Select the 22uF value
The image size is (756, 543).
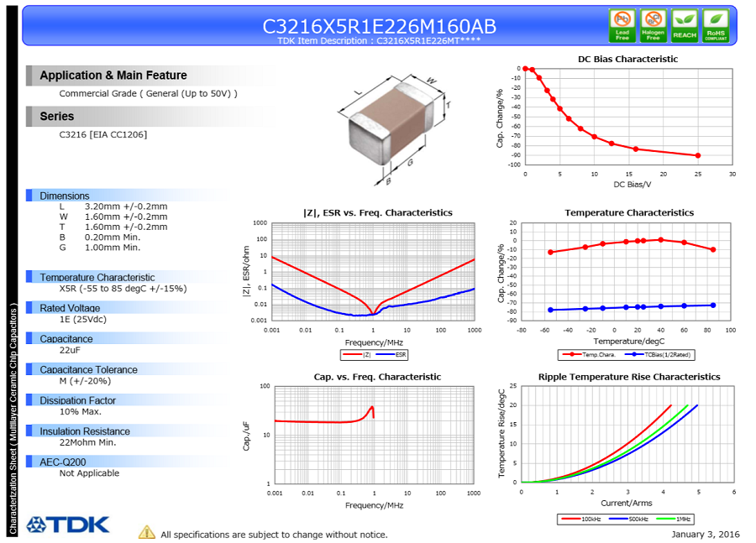[70, 350]
